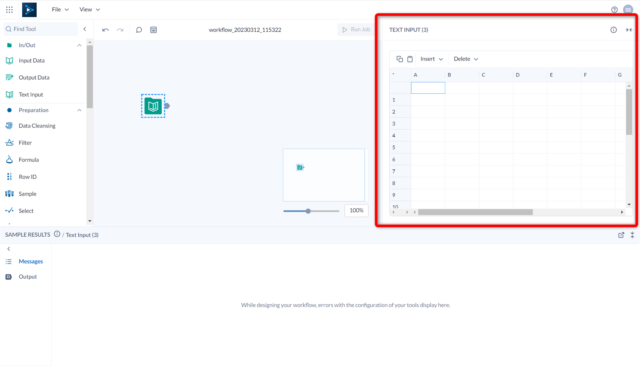Click the Find Tool search field
This screenshot has width=640, height=366.
[40, 29]
